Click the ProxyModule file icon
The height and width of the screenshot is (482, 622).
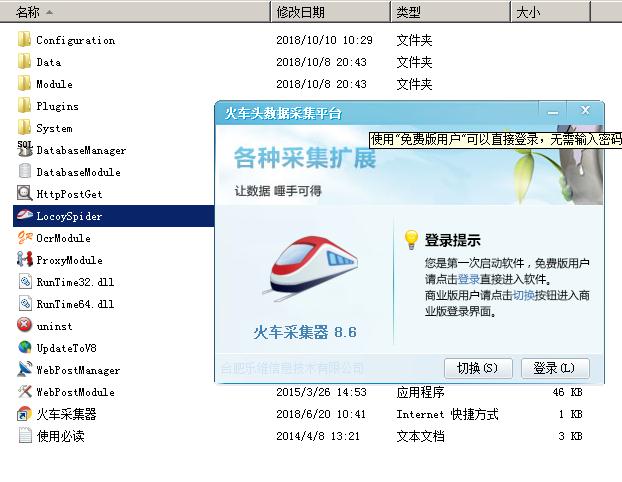click(25, 260)
